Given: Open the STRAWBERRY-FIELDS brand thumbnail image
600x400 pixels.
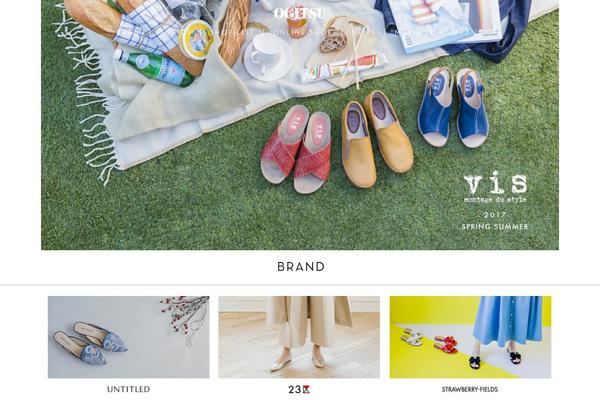Looking at the screenshot, I should point(470,337).
